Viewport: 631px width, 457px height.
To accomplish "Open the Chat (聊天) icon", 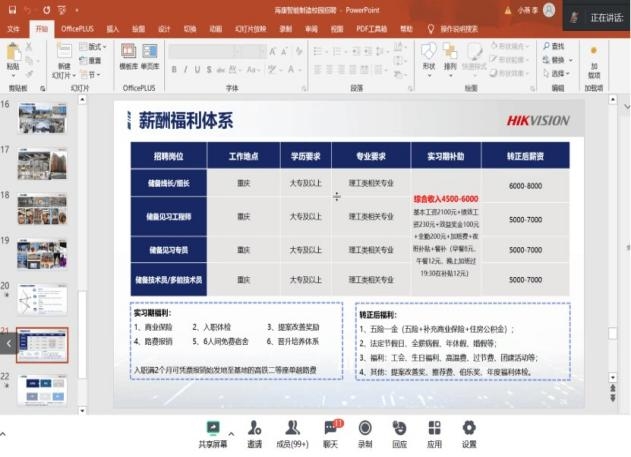I will tap(330, 428).
